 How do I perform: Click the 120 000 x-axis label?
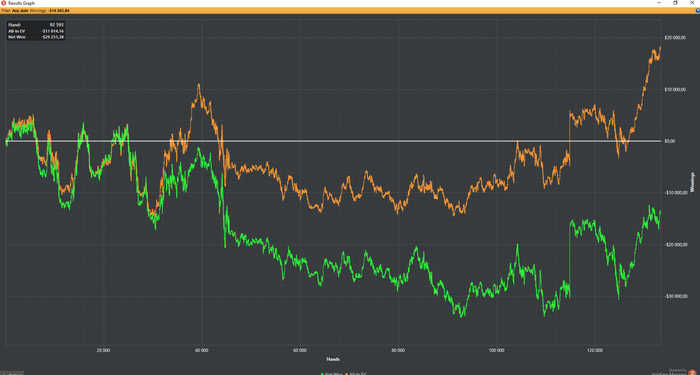pos(595,350)
